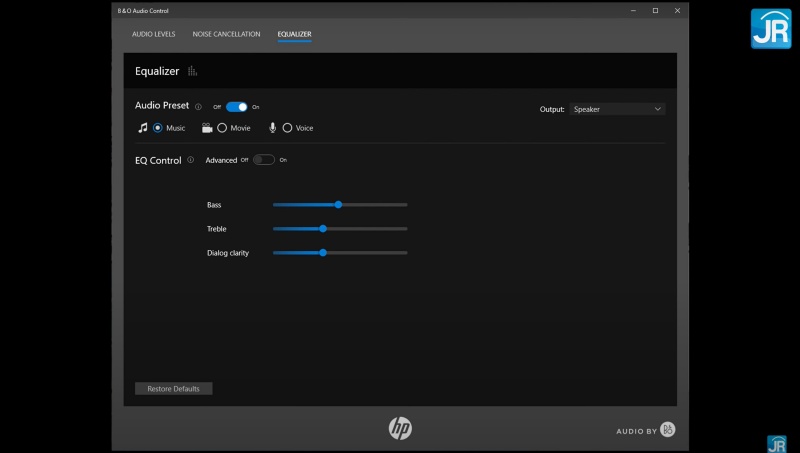Open the Output Speaker dropdown
The height and width of the screenshot is (453, 800).
[x=617, y=109]
